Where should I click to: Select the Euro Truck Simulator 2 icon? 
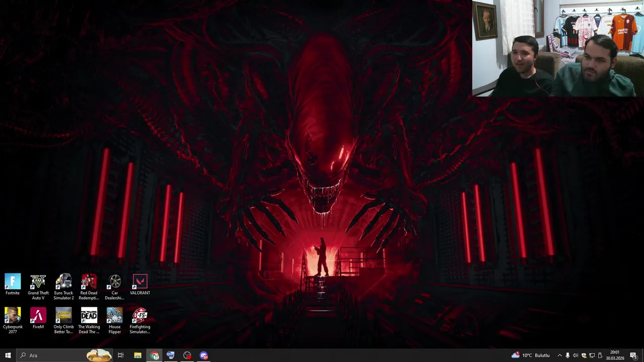pyautogui.click(x=63, y=287)
